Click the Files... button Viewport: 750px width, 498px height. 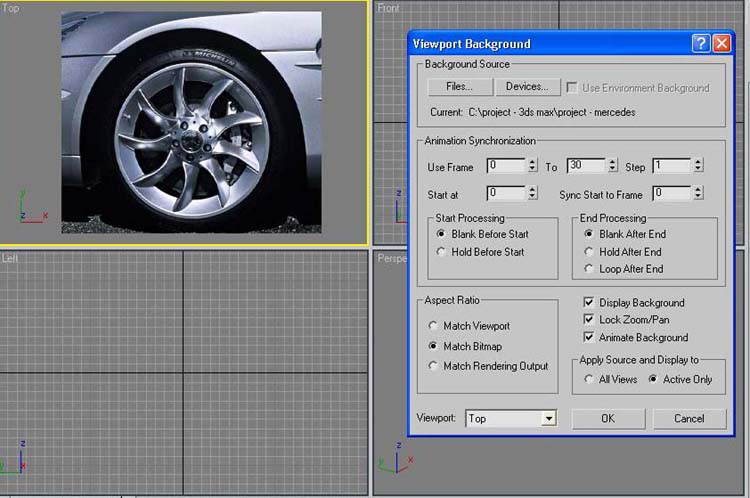459,87
